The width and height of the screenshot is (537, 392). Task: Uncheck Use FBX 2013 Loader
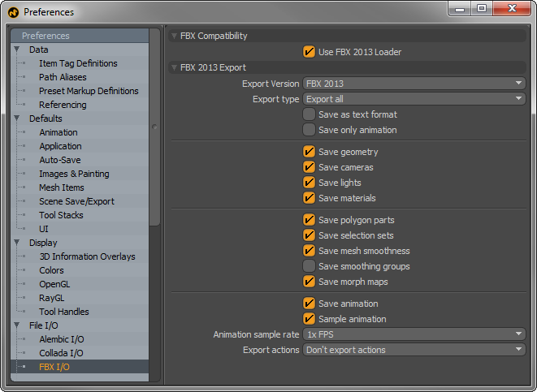[309, 52]
